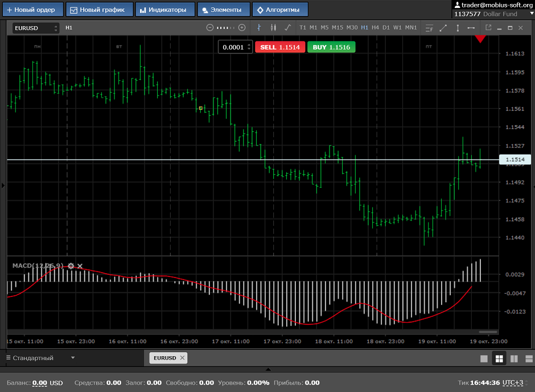Select the vertical line drawing tool
Screen dimensions: 535x392
458,28
